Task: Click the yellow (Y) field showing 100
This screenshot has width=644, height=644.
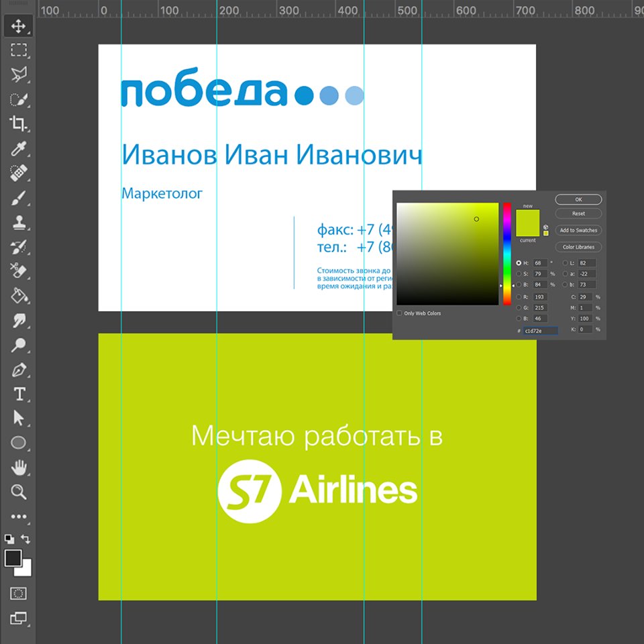Action: pos(585,318)
